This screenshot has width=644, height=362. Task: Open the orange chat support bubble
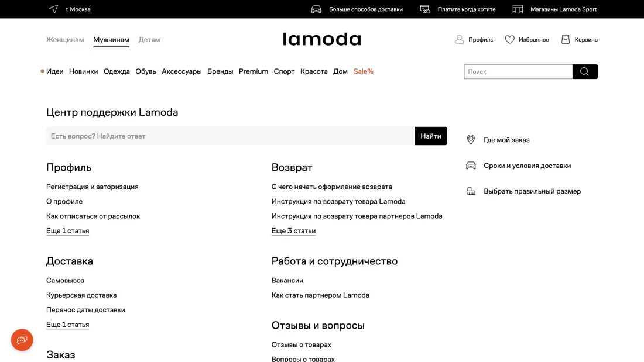22,340
